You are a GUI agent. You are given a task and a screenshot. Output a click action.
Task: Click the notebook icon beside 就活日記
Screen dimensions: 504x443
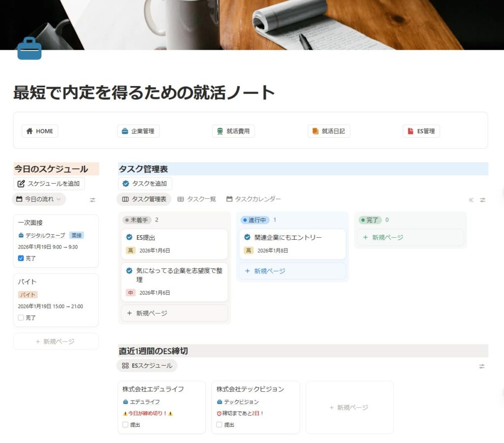(316, 131)
